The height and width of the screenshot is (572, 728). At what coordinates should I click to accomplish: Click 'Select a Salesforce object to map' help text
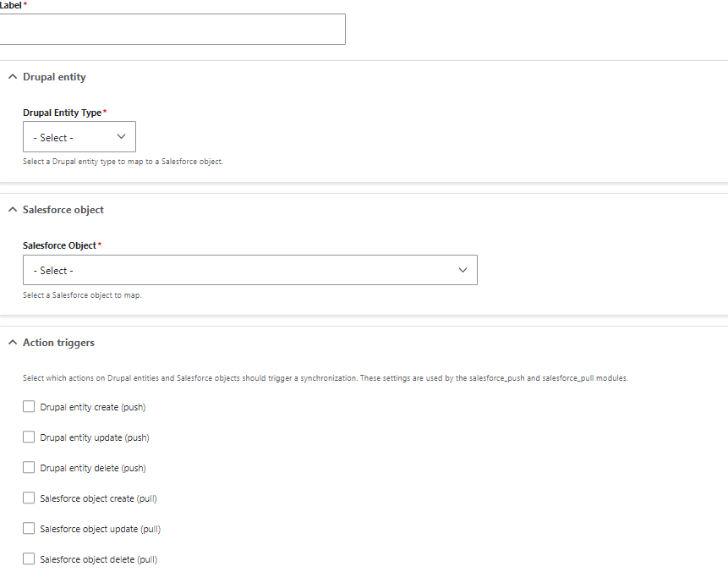click(x=82, y=295)
